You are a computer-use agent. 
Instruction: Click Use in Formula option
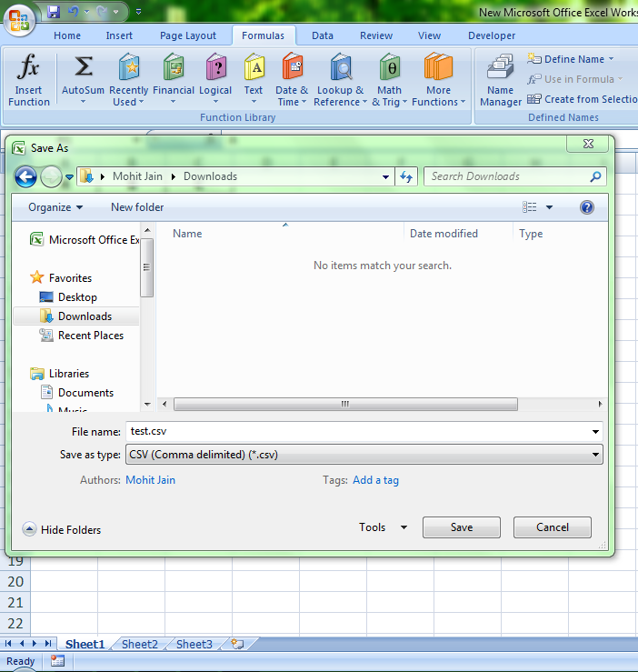(x=575, y=79)
